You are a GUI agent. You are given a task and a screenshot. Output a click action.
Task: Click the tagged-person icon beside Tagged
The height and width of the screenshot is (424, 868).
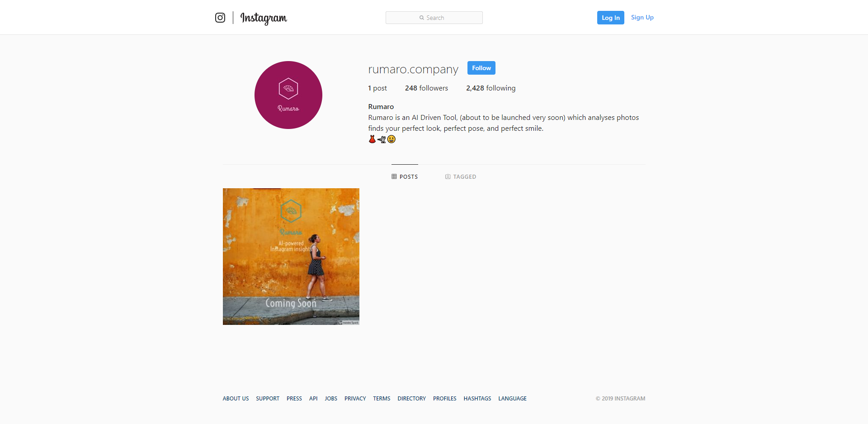(x=448, y=176)
